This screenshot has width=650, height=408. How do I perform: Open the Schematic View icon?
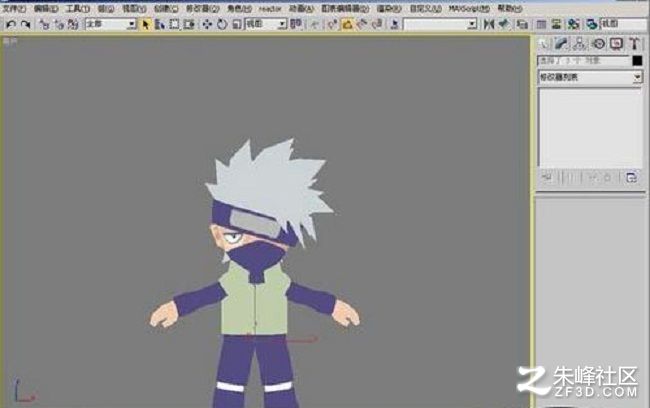[x=556, y=24]
